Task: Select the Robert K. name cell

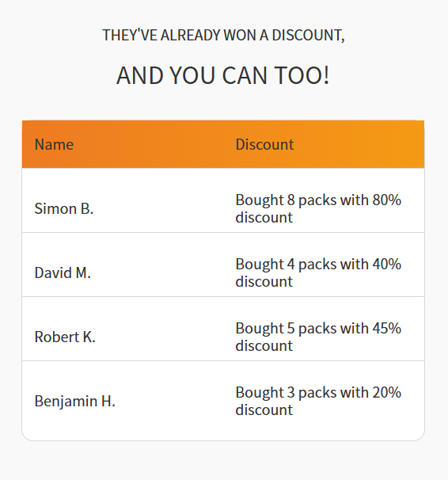Action: tap(65, 337)
